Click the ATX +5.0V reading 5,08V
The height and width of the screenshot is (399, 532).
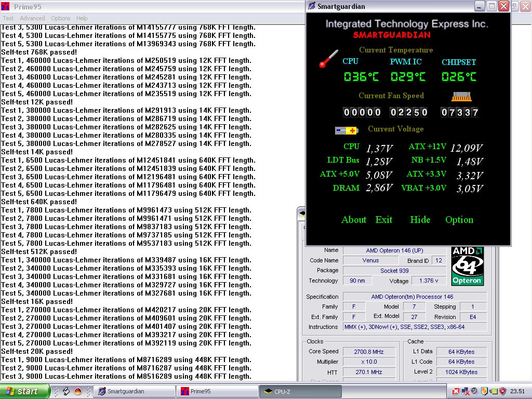(x=379, y=175)
